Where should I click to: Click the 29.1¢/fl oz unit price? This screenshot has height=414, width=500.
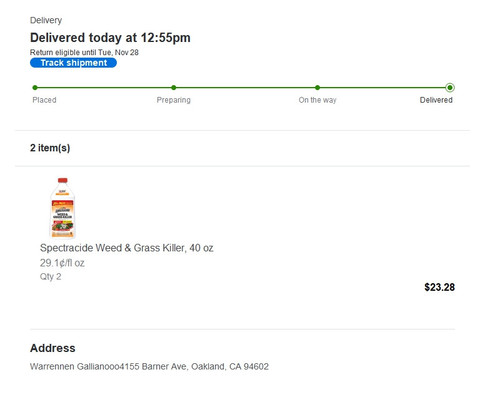pos(62,263)
